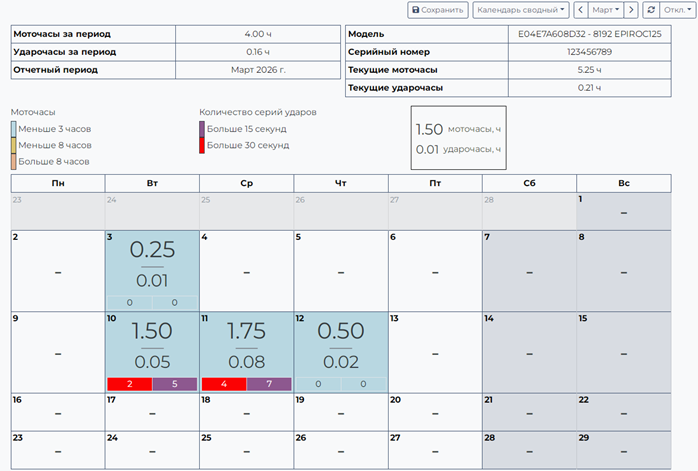Screen dimensions: 698x471
Task: Click the refresh icon button
Action: click(651, 10)
